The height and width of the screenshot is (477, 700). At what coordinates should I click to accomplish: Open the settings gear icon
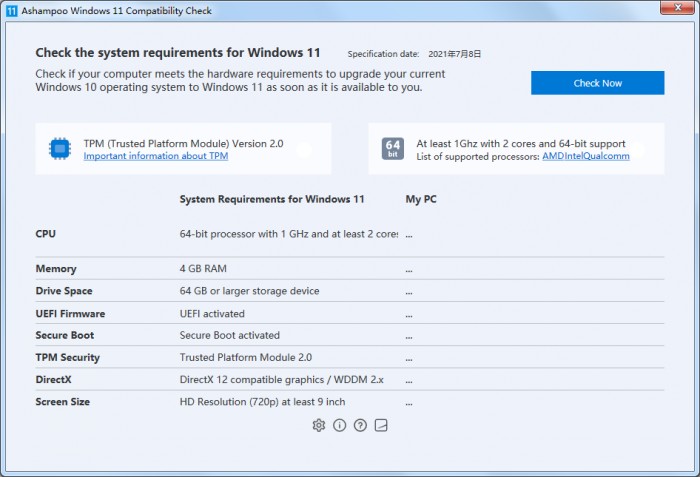pos(319,425)
